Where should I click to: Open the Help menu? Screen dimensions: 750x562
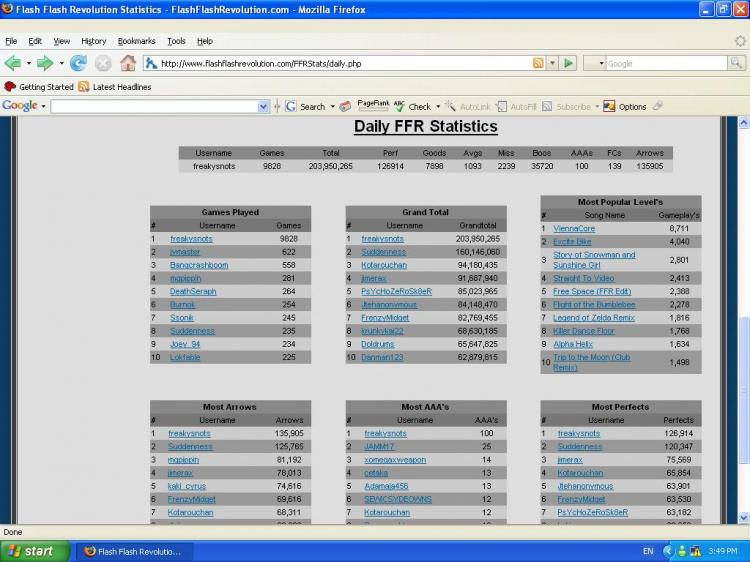tap(205, 41)
